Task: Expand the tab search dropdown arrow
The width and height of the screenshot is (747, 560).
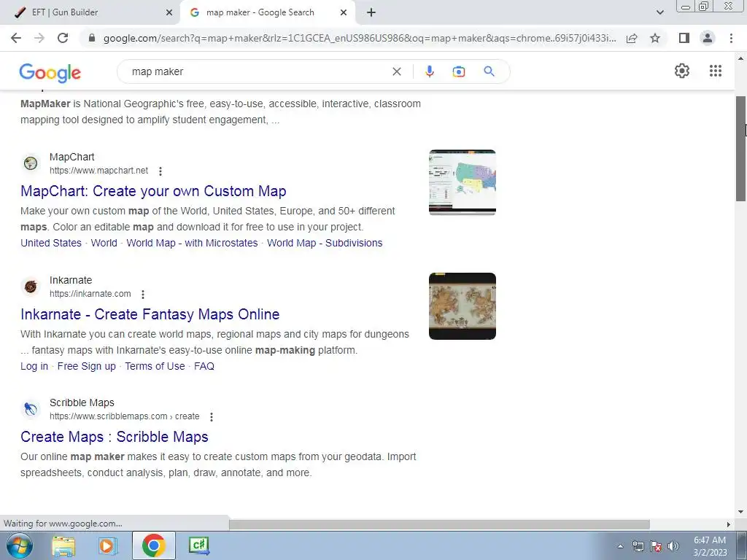Action: point(659,12)
